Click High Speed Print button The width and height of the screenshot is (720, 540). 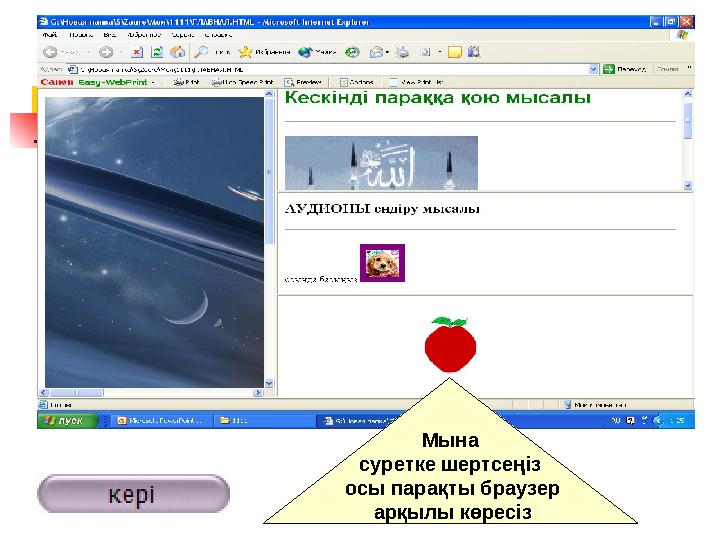[x=242, y=83]
